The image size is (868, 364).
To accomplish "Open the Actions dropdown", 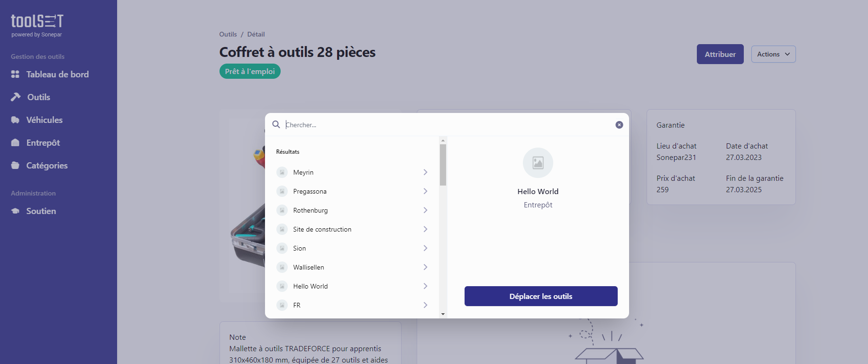I will [773, 54].
